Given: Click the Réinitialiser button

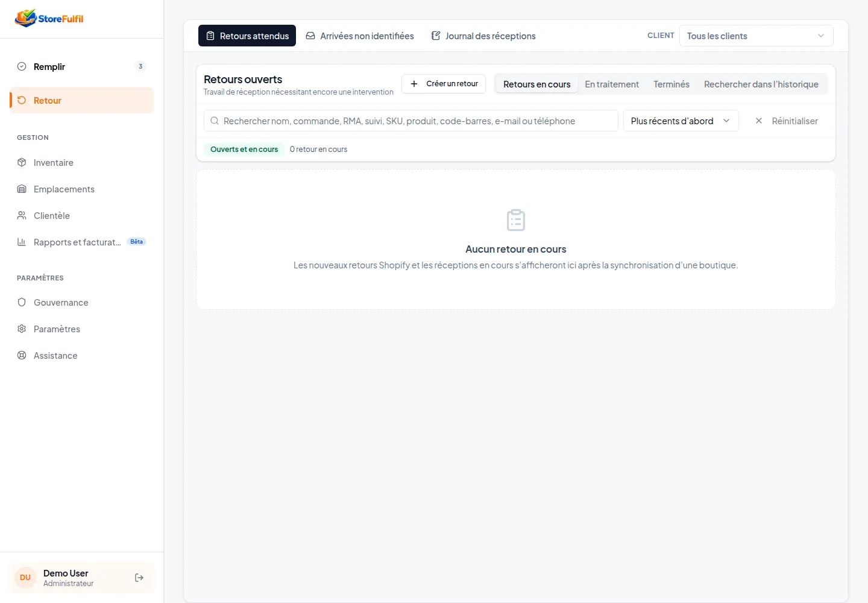Looking at the screenshot, I should tap(787, 121).
